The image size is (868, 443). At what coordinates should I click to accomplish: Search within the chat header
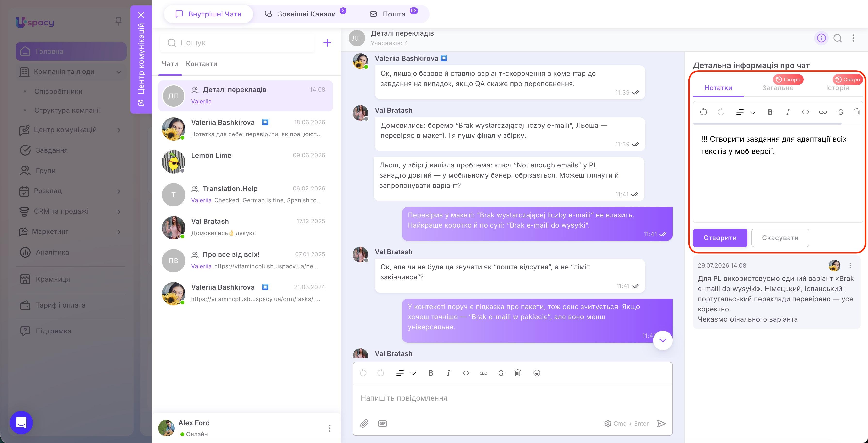(838, 38)
